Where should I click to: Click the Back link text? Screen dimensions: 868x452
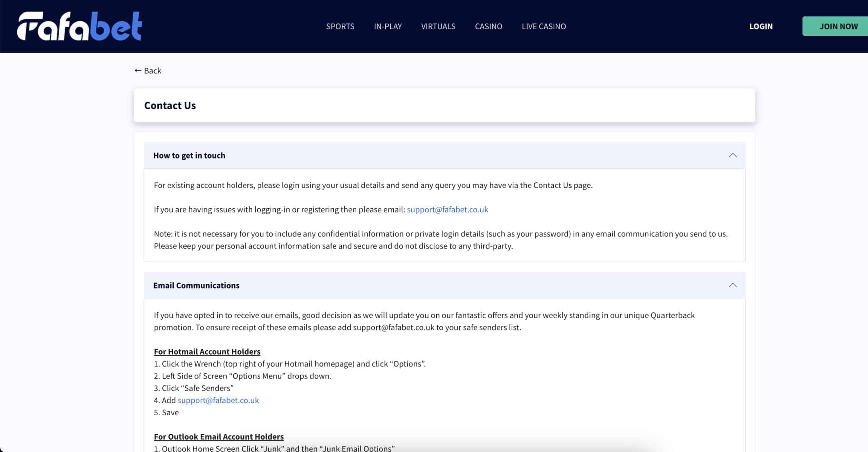[153, 71]
